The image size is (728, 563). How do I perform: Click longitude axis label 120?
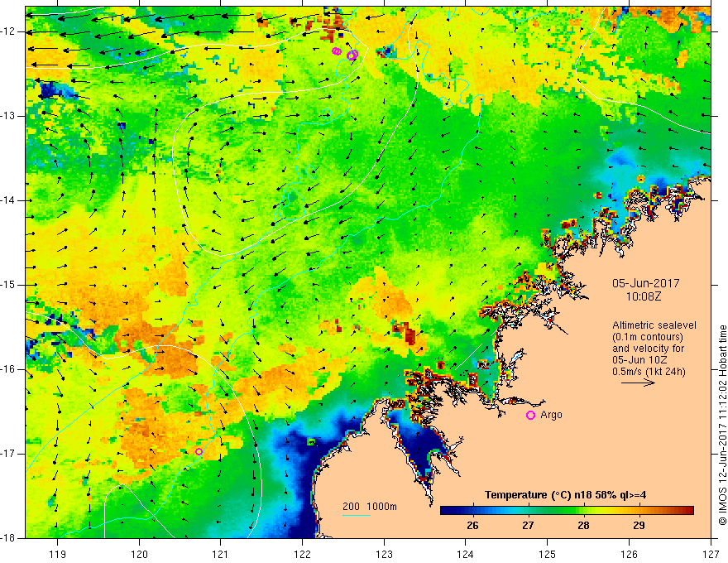[x=139, y=554]
